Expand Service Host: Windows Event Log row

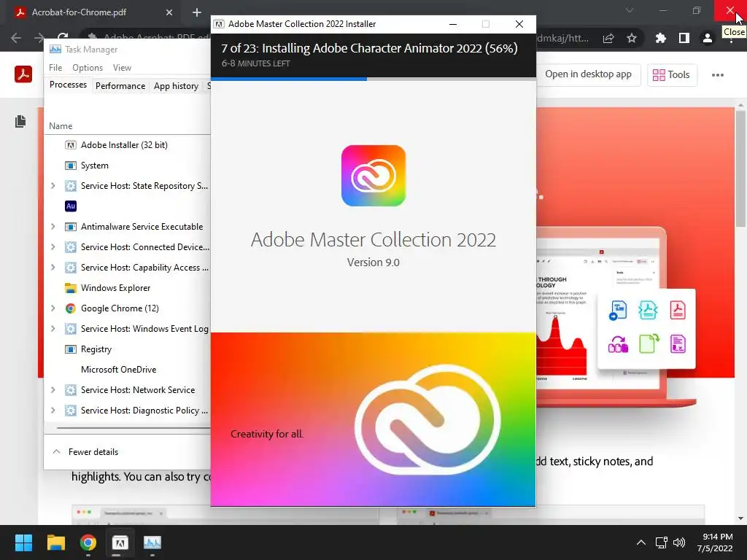click(53, 329)
